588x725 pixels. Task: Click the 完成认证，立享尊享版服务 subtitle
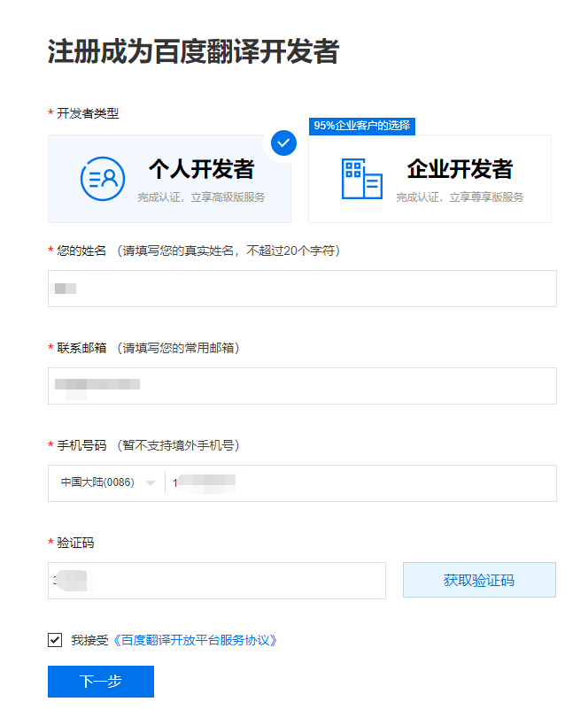[x=460, y=197]
